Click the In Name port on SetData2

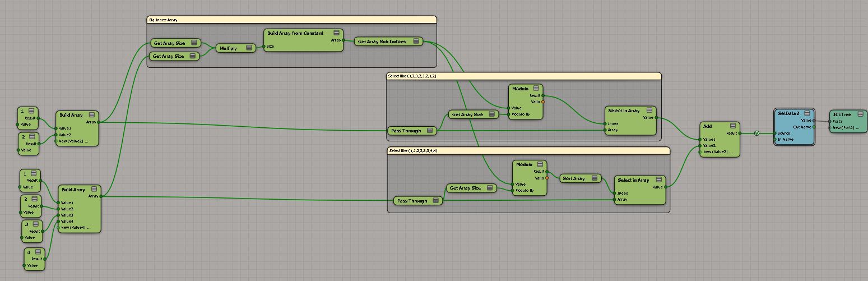[x=776, y=140]
